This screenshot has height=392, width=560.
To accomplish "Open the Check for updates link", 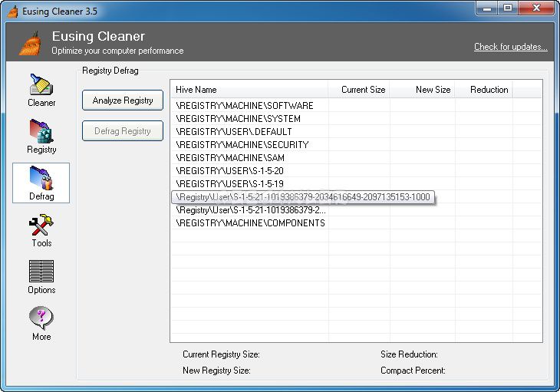I will (510, 47).
